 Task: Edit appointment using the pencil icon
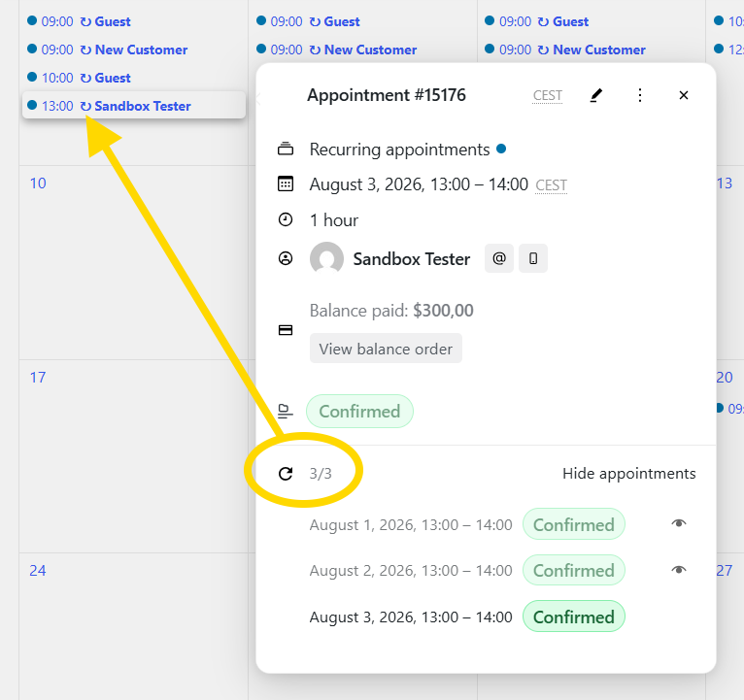[596, 95]
